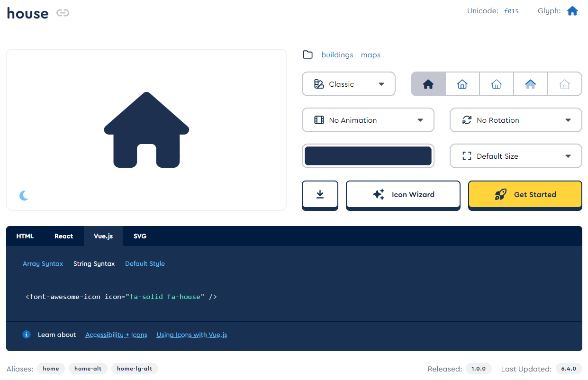Open the Classic family dropdown
The image size is (588, 380).
click(x=349, y=84)
